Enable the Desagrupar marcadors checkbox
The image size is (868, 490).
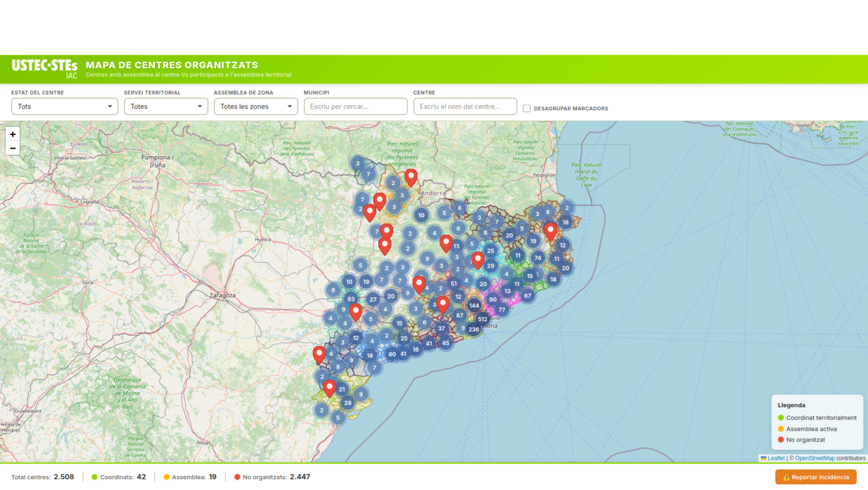(526, 108)
